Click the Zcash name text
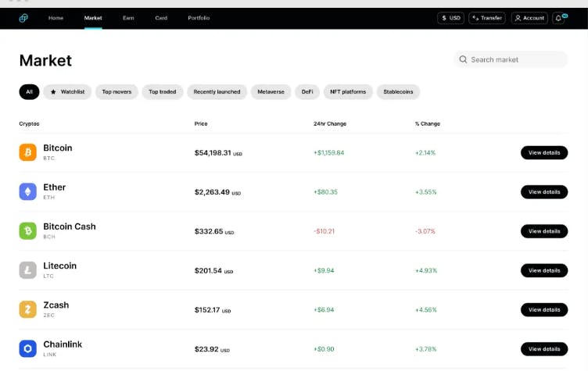 coord(56,305)
